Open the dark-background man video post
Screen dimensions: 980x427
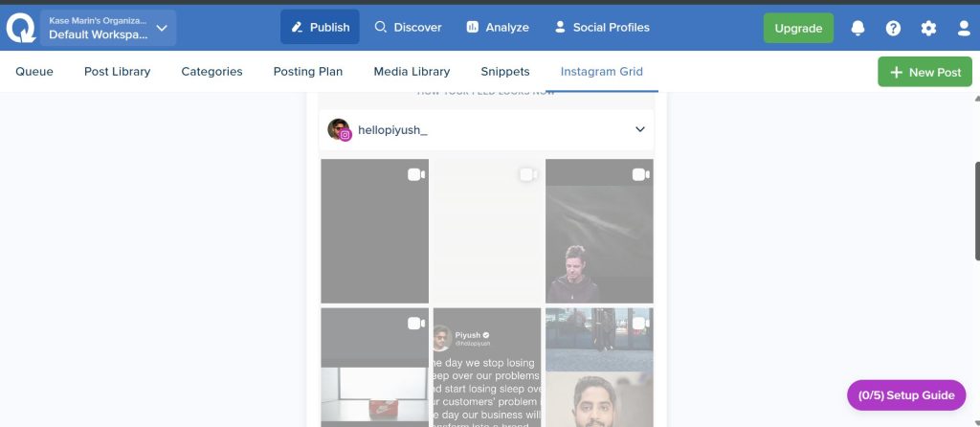[599, 231]
